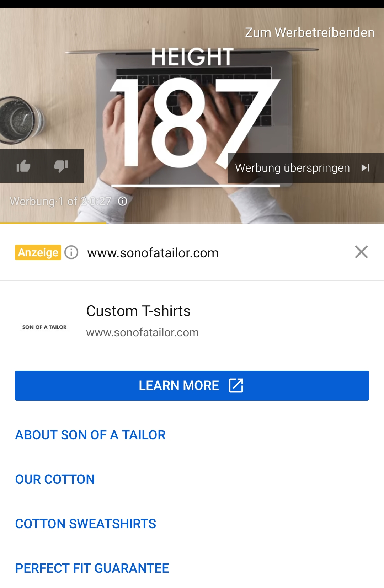This screenshot has width=384, height=588.
Task: Click the LEARN MORE button
Action: (192, 386)
